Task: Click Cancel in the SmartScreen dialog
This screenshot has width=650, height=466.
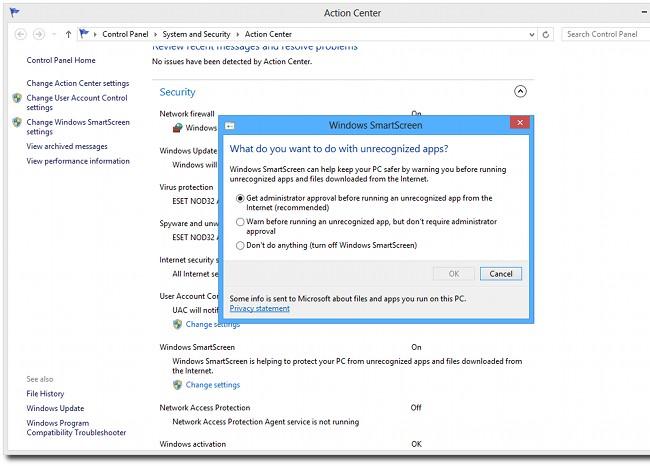Action: [501, 274]
